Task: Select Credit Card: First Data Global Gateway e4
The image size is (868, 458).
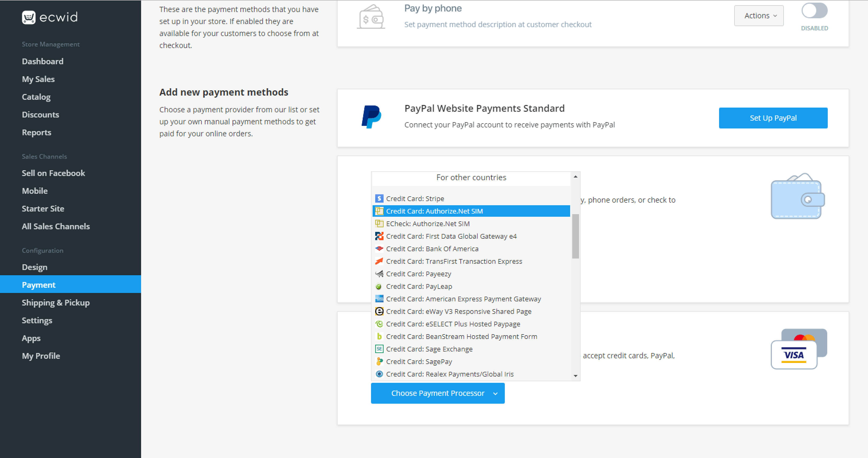Action: pos(471,236)
